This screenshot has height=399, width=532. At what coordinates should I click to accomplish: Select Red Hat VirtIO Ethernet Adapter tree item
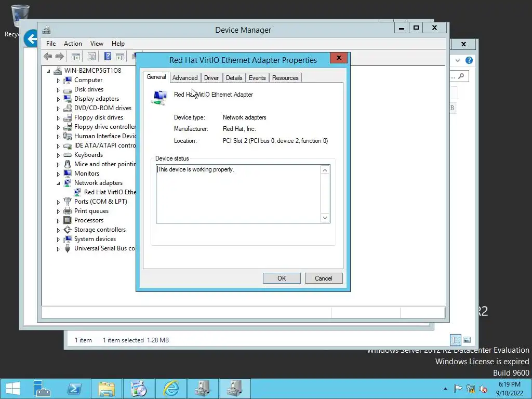coord(110,192)
